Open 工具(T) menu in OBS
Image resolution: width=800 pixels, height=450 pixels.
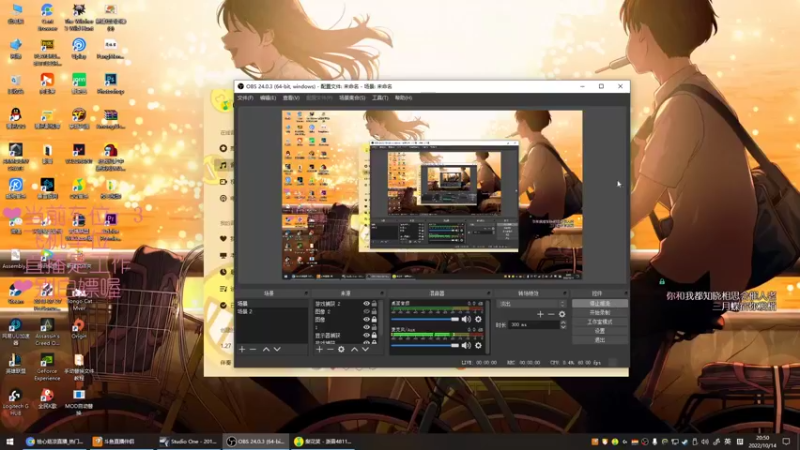tap(380, 98)
